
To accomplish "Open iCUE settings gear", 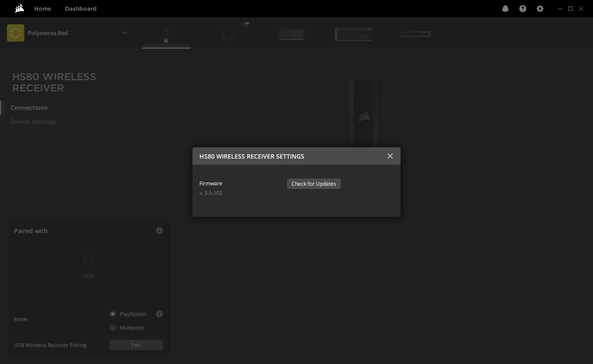I will point(540,9).
